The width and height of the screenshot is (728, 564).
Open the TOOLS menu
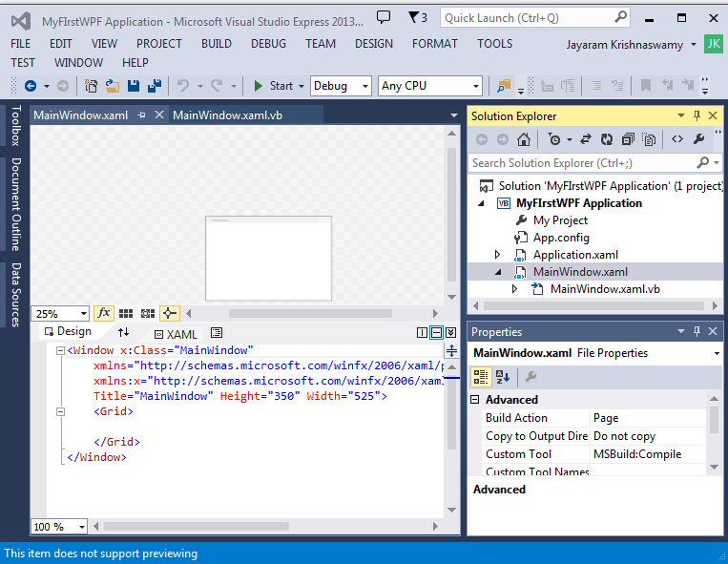coord(495,44)
